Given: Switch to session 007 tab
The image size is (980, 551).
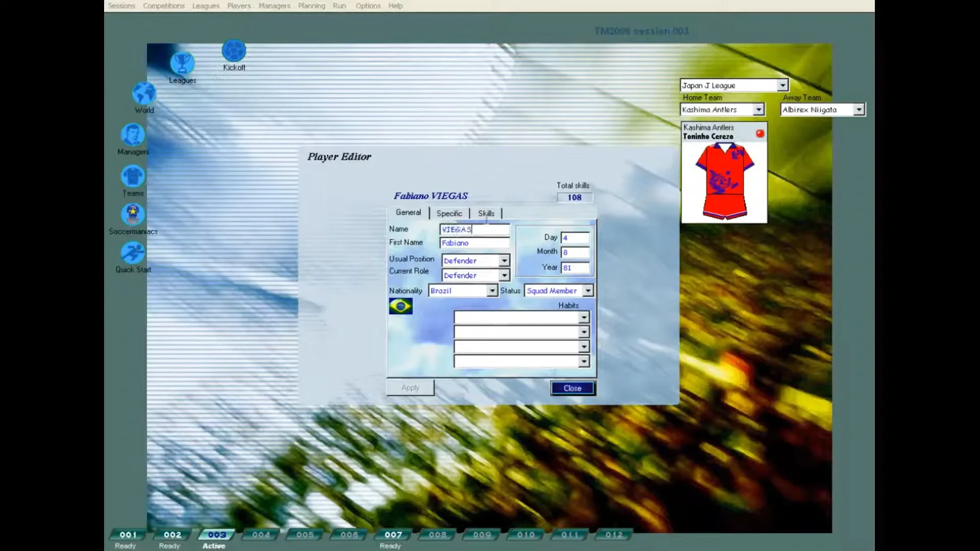Looking at the screenshot, I should pyautogui.click(x=393, y=535).
